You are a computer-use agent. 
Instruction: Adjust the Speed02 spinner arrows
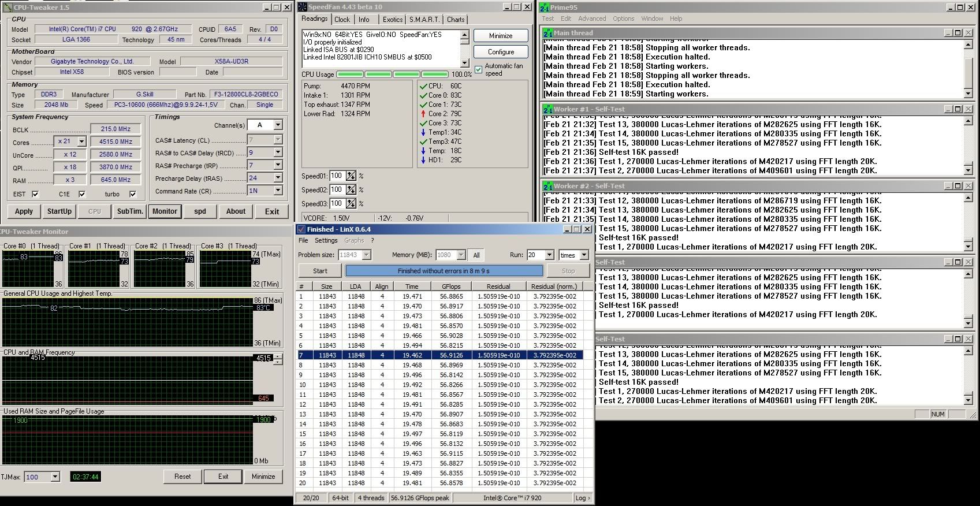tap(351, 189)
